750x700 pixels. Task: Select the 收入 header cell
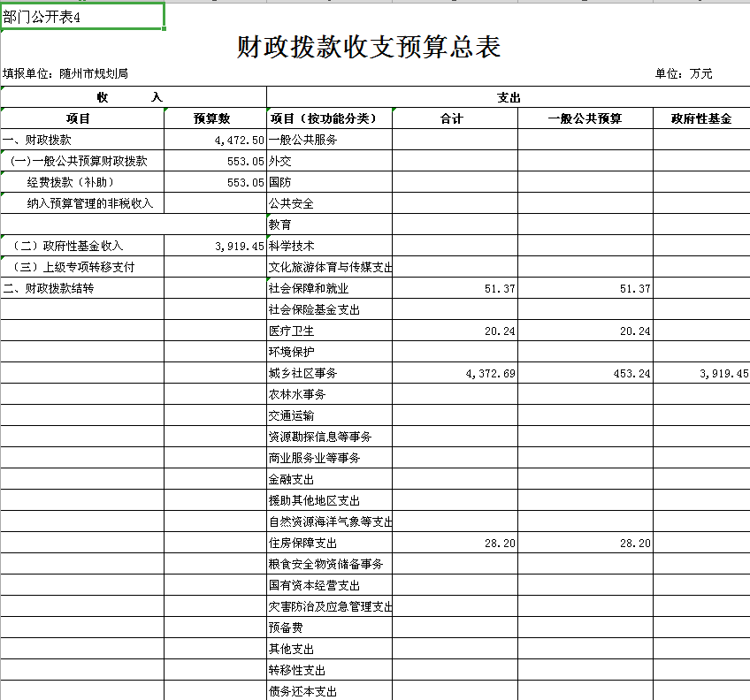134,97
